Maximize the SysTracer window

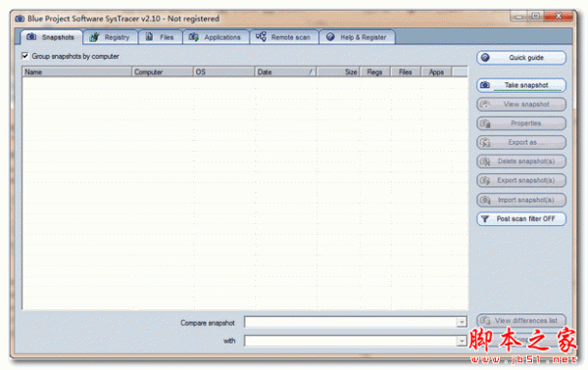click(536, 16)
